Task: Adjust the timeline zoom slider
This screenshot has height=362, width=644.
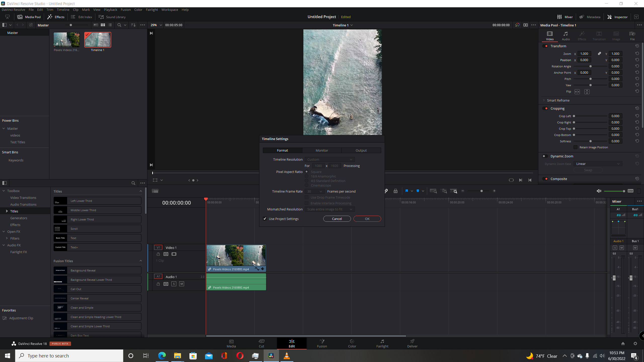Action: (x=478, y=191)
